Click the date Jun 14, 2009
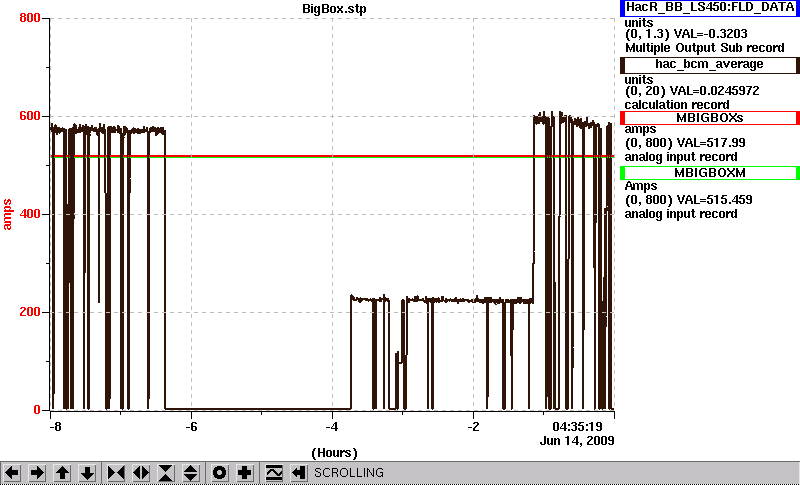The image size is (800, 485). pyautogui.click(x=577, y=441)
